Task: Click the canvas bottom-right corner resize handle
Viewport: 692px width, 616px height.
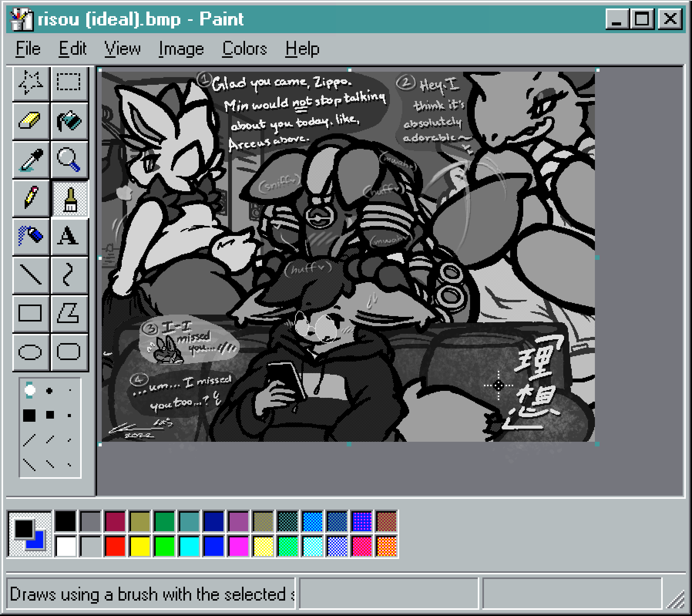Action: coord(597,444)
